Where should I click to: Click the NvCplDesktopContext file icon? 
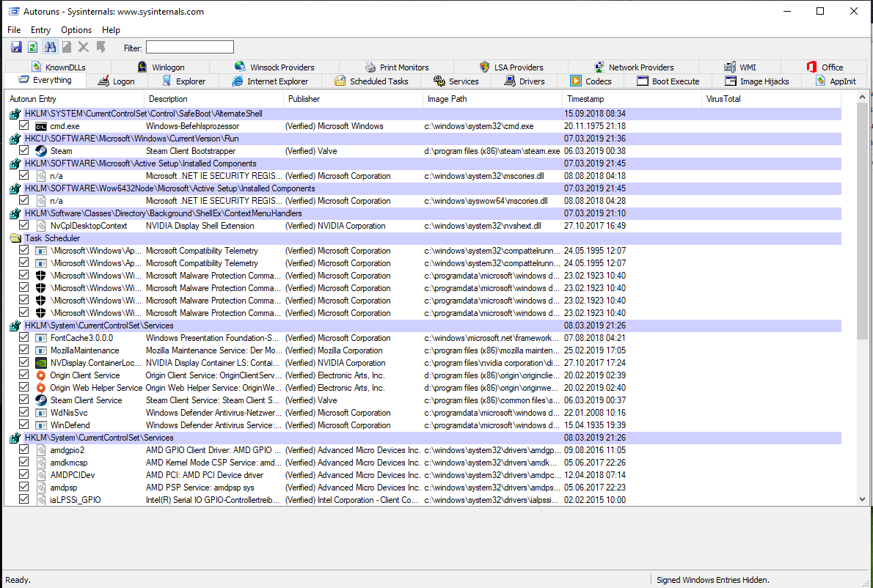(x=40, y=226)
